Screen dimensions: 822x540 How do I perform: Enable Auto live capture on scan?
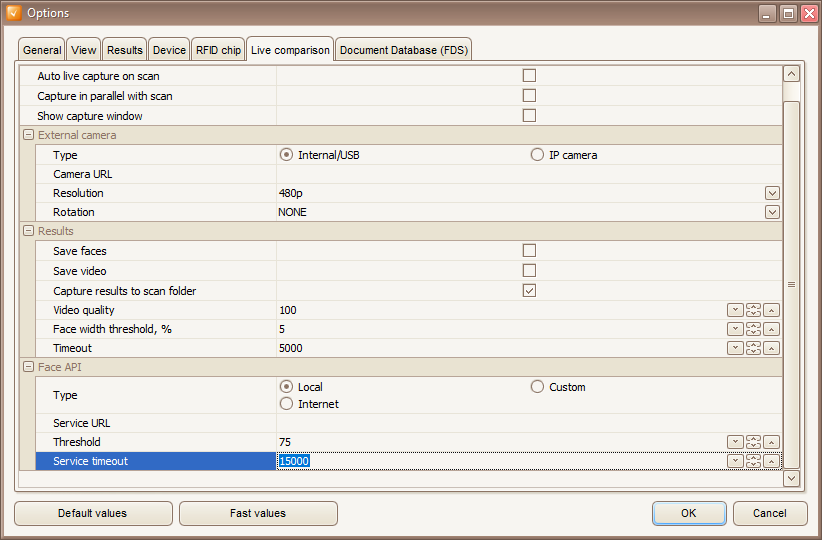pos(529,75)
